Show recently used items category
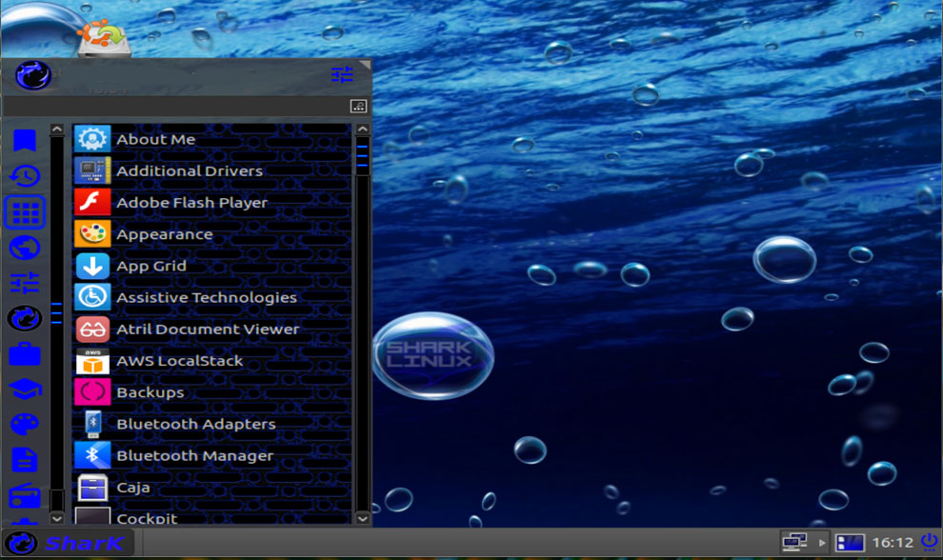 coord(25,176)
